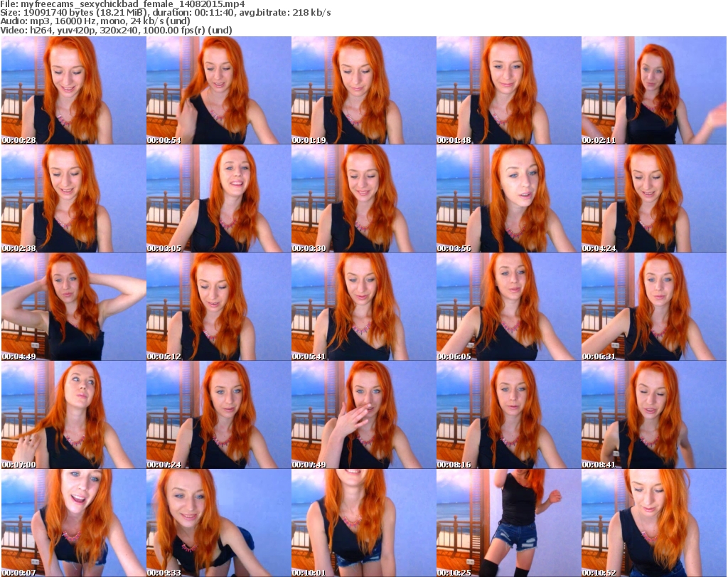The width and height of the screenshot is (728, 577).
Task: Open the thumbnail stamped 00:03:05
Action: point(219,198)
